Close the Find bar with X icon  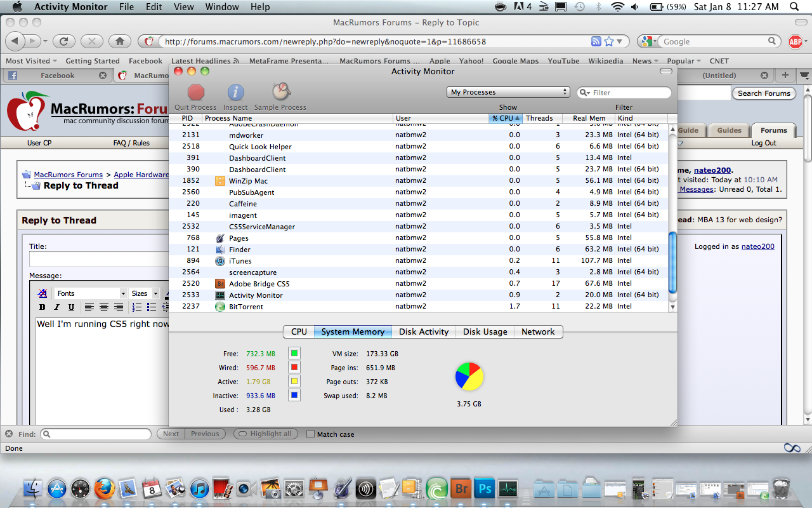coord(9,434)
